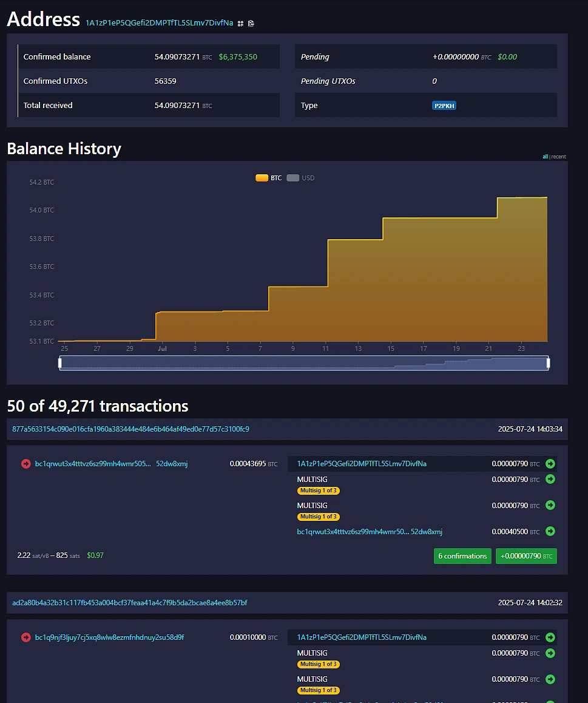Enable the USD series in the chart legend

pos(301,177)
